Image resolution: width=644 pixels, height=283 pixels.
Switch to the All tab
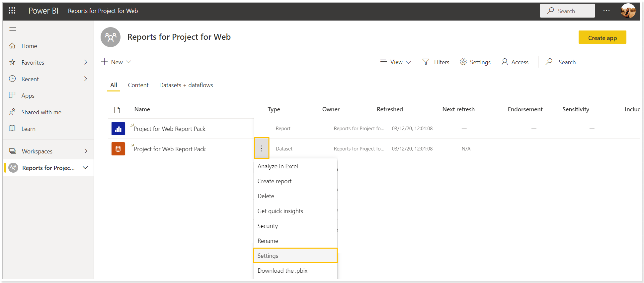tap(114, 85)
